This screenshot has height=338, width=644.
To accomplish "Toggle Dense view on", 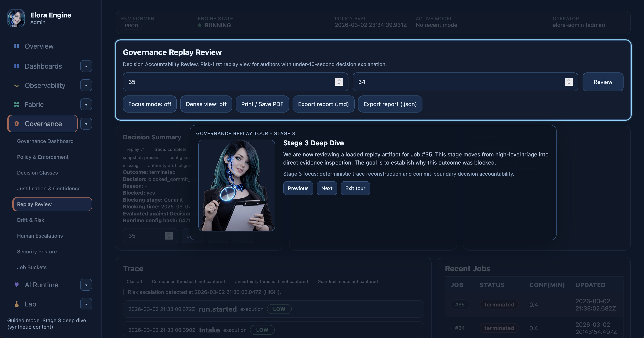I will [206, 104].
